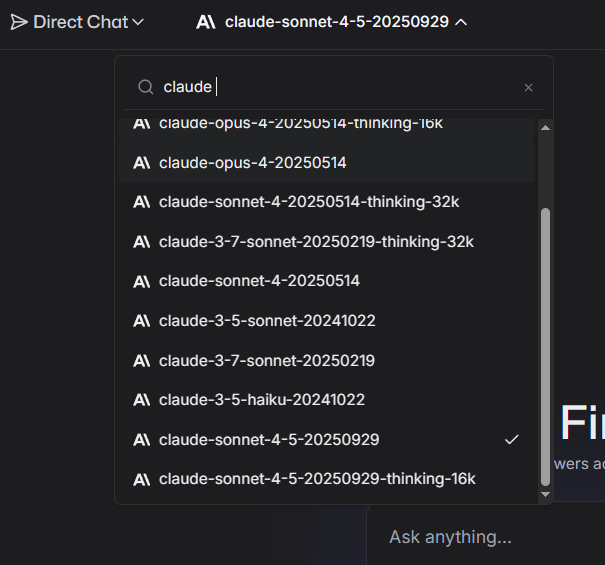Open the Direct Chat mode dropdown
Viewport: 605px width, 565px height.
[x=77, y=22]
